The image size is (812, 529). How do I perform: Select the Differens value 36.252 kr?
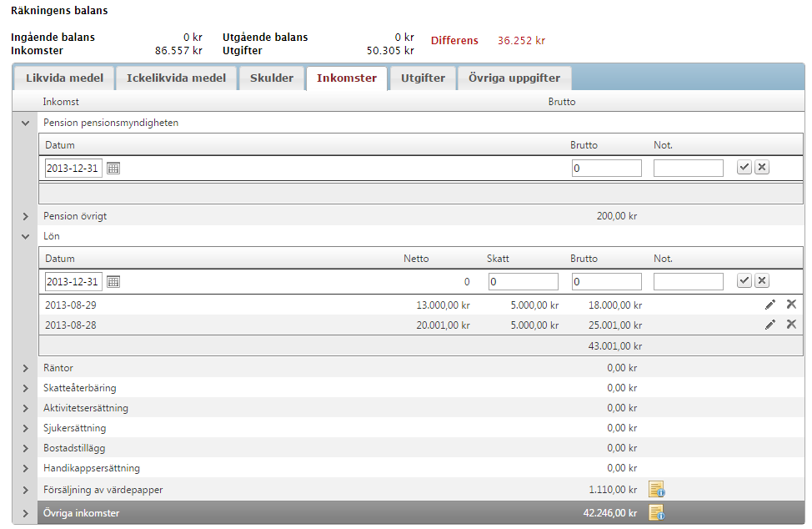point(522,40)
